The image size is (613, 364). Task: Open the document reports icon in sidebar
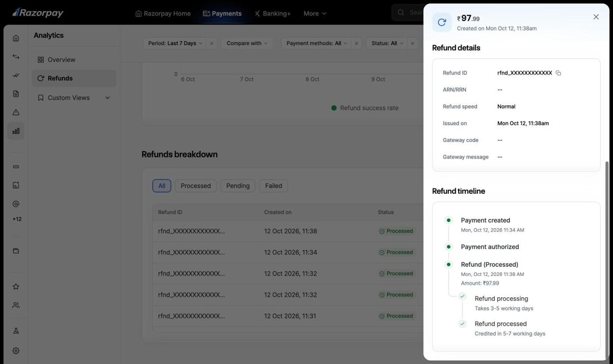pos(16,94)
